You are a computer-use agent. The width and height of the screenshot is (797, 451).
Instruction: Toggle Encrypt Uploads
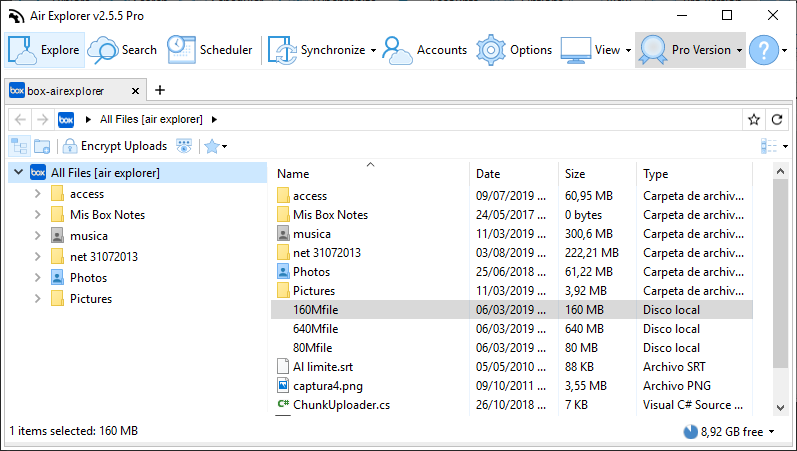coord(115,146)
